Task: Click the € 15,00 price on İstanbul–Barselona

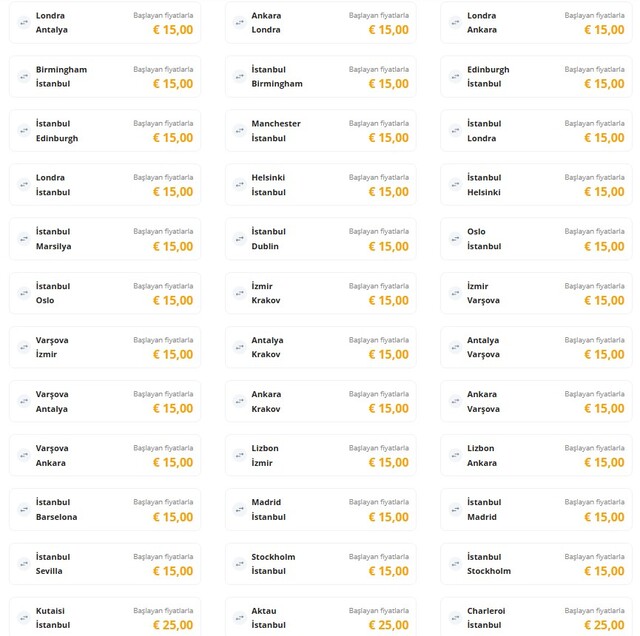Action: pyautogui.click(x=173, y=517)
